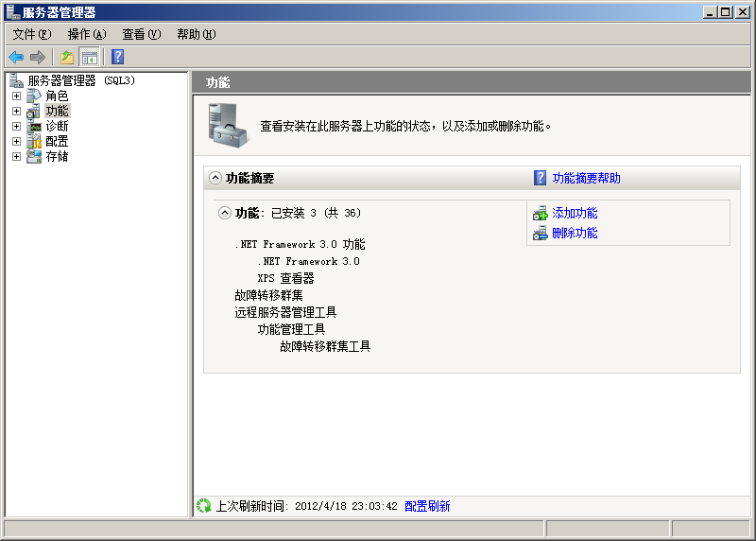Click the 配置刷新 link
The height and width of the screenshot is (541, 756).
[427, 506]
